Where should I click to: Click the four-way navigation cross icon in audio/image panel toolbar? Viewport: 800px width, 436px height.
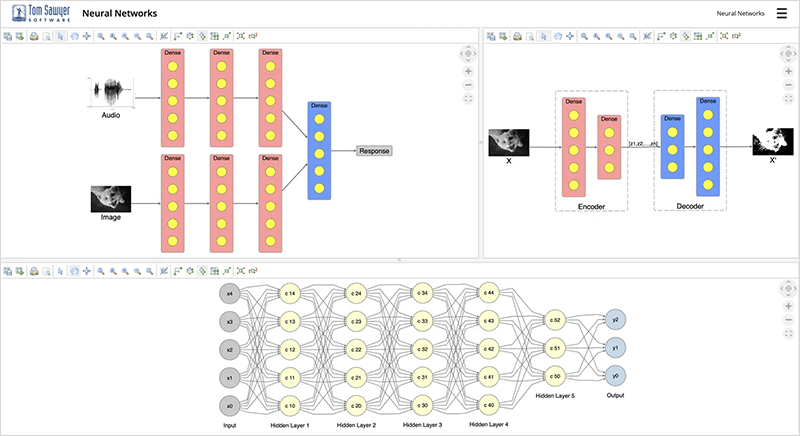[87, 36]
